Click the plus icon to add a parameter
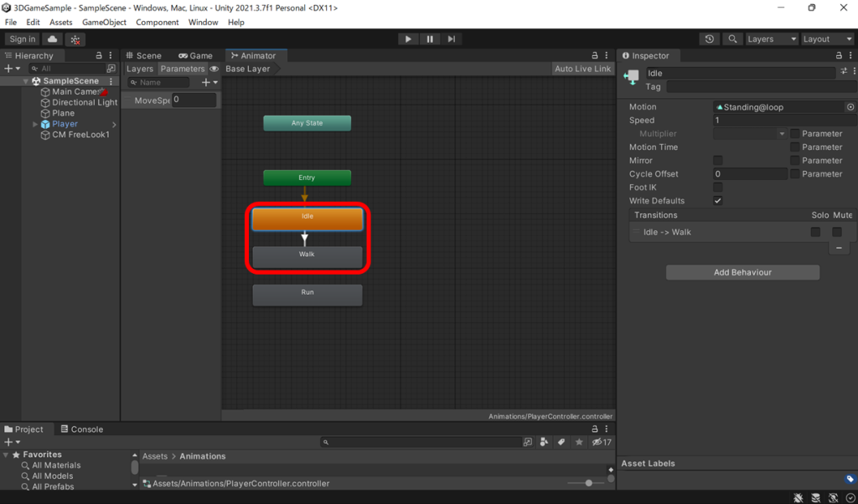 click(208, 82)
